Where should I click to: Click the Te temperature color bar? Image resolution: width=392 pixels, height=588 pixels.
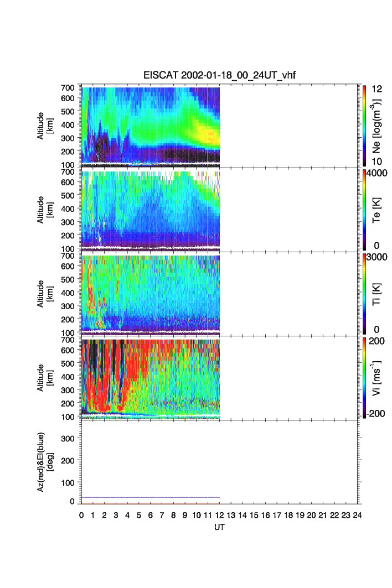364,210
